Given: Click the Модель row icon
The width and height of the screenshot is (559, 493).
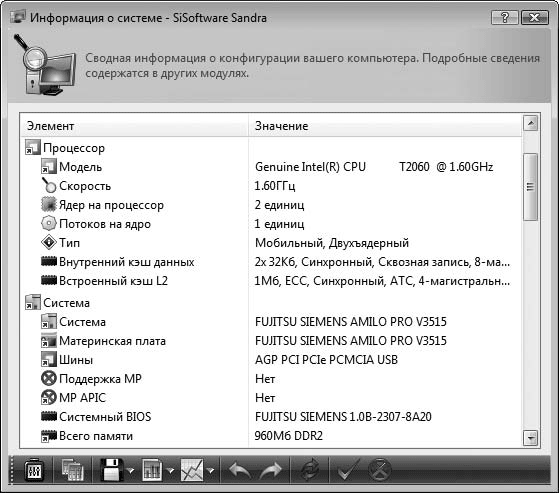Looking at the screenshot, I should (48, 166).
